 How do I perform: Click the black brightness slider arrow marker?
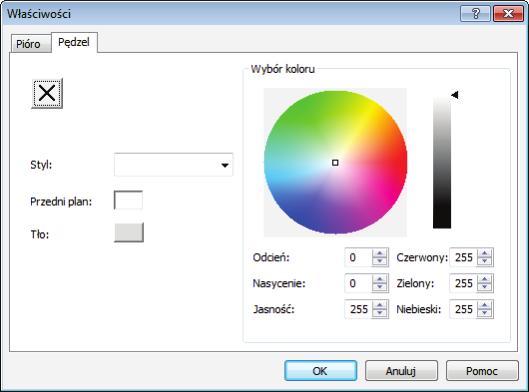click(455, 95)
